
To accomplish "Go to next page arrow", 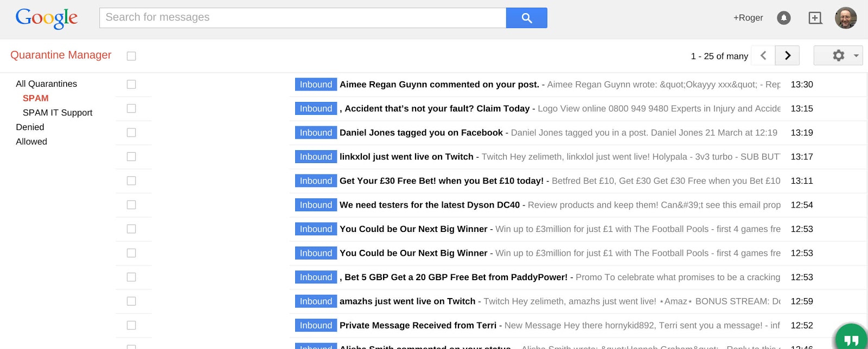I will (x=788, y=55).
